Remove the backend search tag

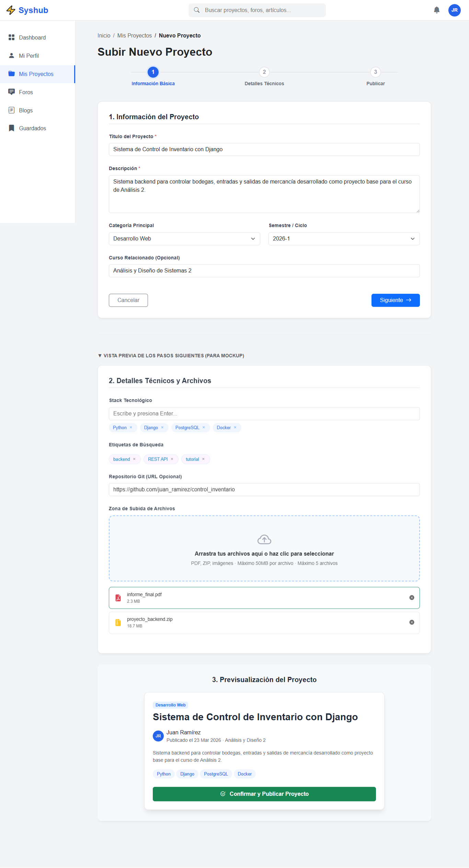tap(134, 459)
